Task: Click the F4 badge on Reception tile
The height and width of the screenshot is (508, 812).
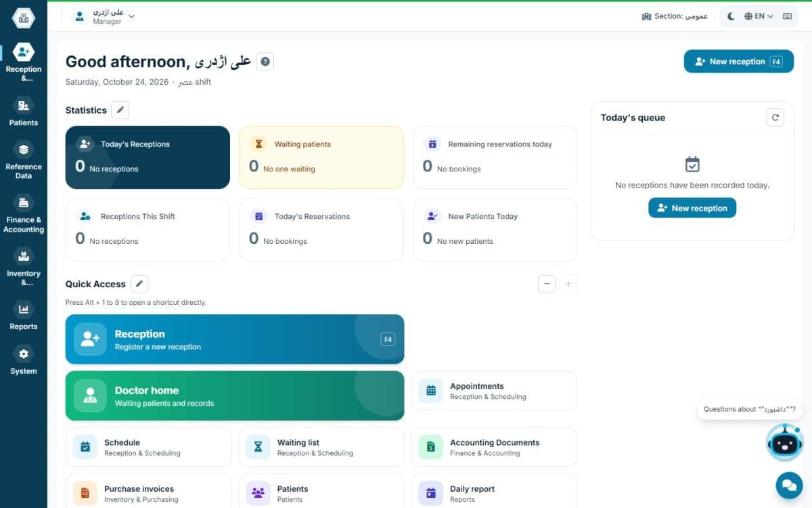Action: click(x=388, y=339)
